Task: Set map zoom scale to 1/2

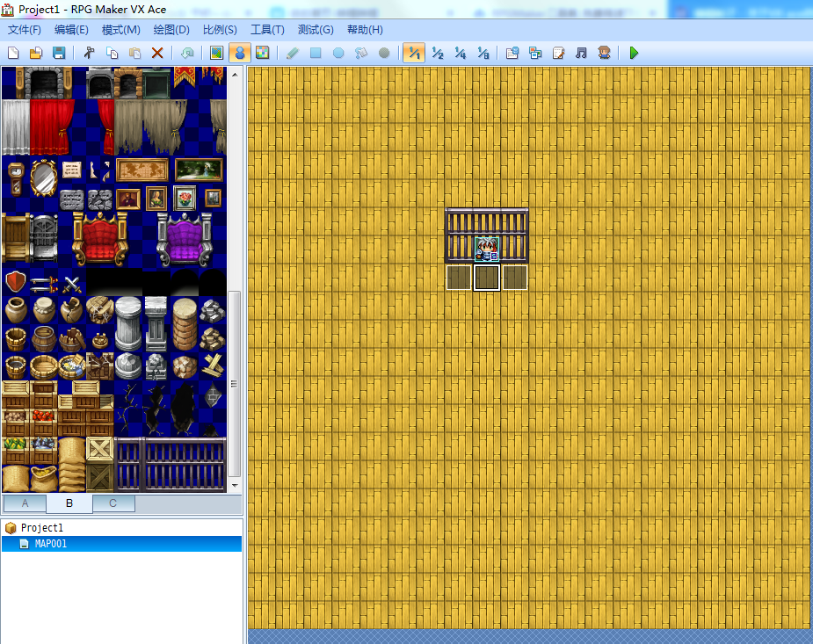Action: [x=438, y=53]
